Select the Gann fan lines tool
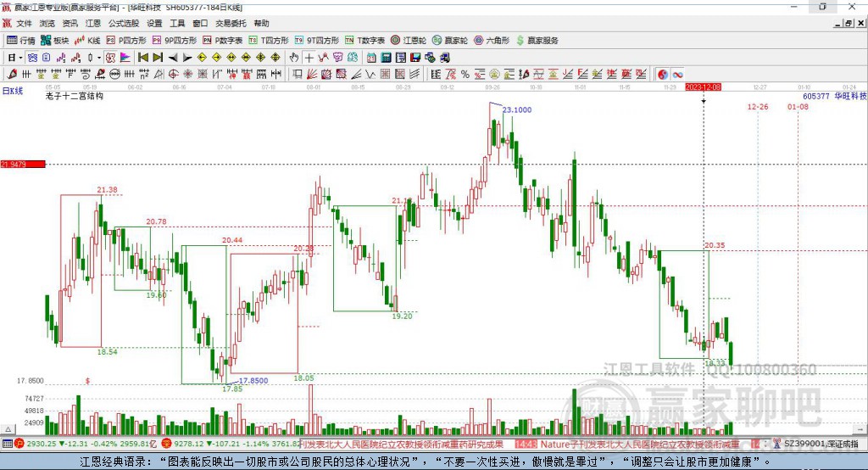Image resolution: width=868 pixels, height=470 pixels. (312, 75)
